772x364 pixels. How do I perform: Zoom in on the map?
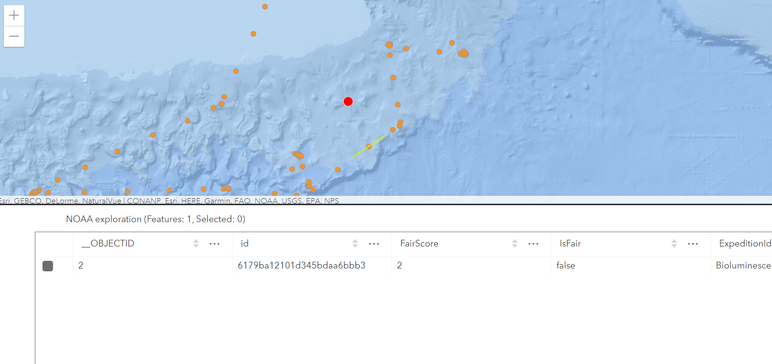click(x=14, y=15)
